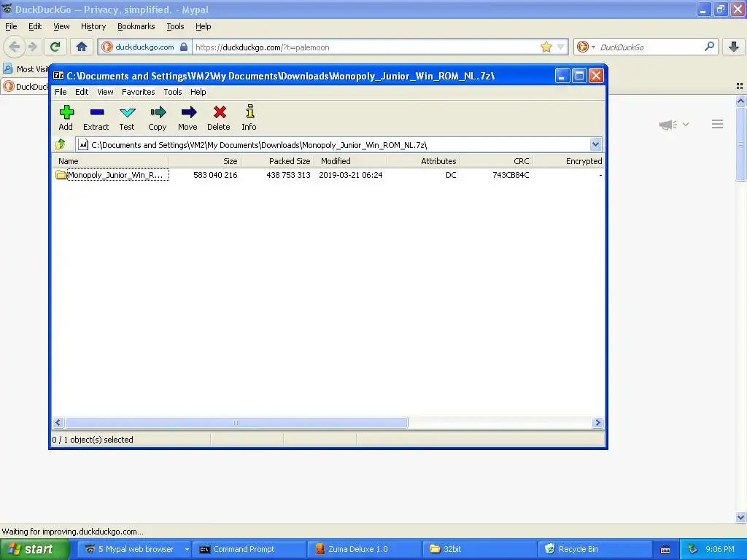Open the Mypal Help menu
This screenshot has height=560, width=747.
(x=203, y=27)
